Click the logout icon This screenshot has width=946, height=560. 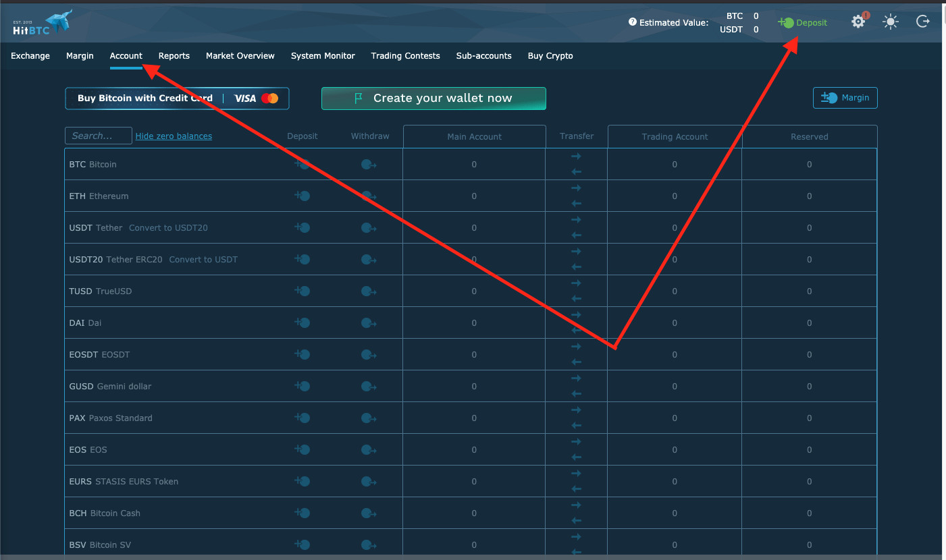point(923,22)
